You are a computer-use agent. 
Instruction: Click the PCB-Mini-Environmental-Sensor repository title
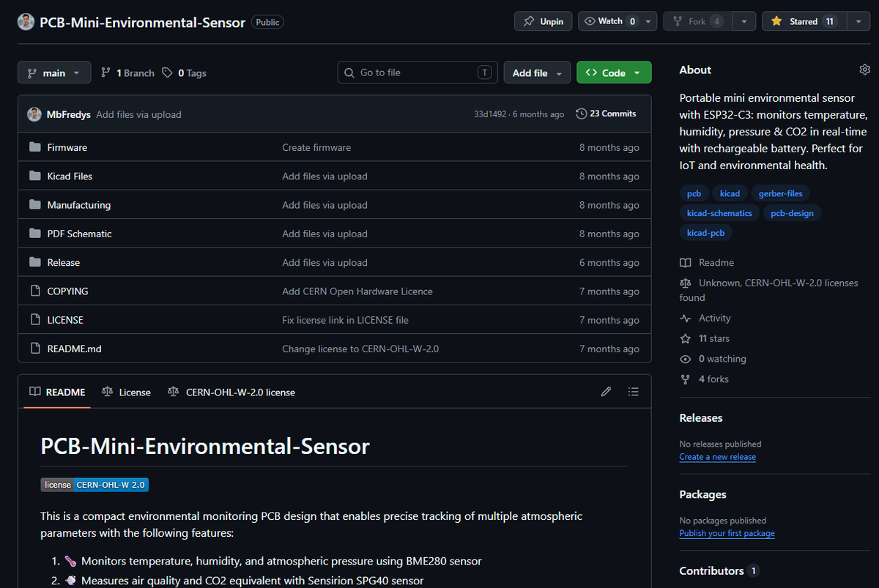pos(142,22)
